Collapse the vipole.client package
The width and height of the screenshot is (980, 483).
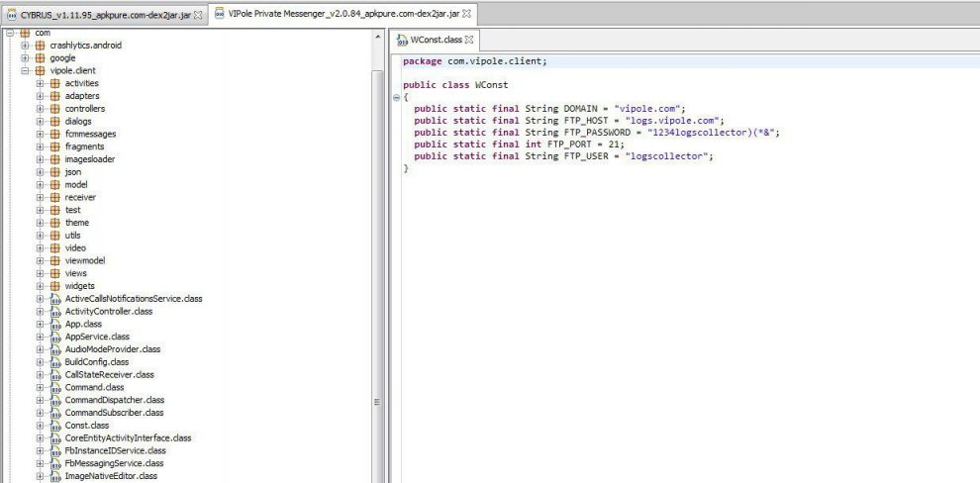[x=25, y=70]
